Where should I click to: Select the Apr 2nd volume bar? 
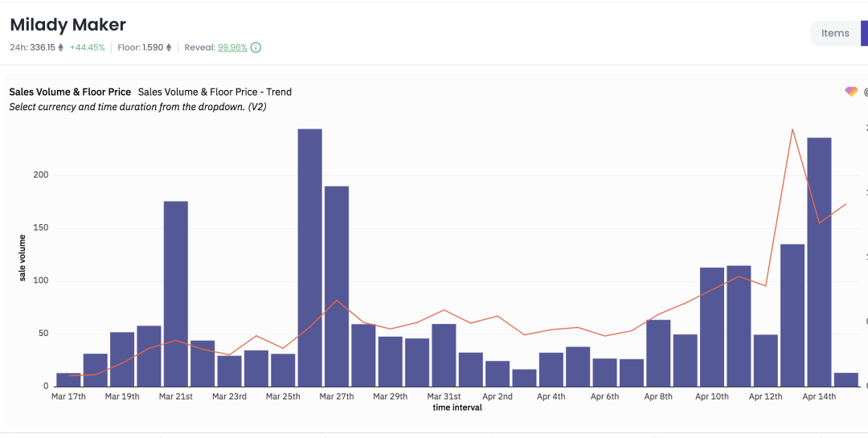(497, 374)
